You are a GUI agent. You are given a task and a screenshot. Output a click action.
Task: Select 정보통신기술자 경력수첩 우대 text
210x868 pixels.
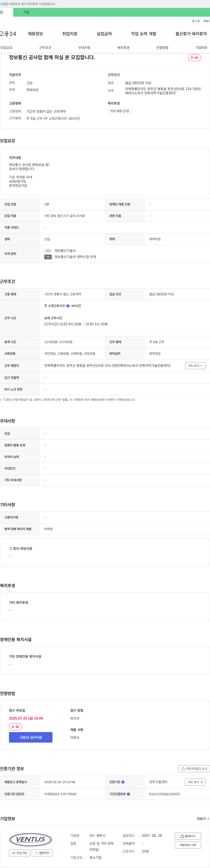(x=75, y=257)
